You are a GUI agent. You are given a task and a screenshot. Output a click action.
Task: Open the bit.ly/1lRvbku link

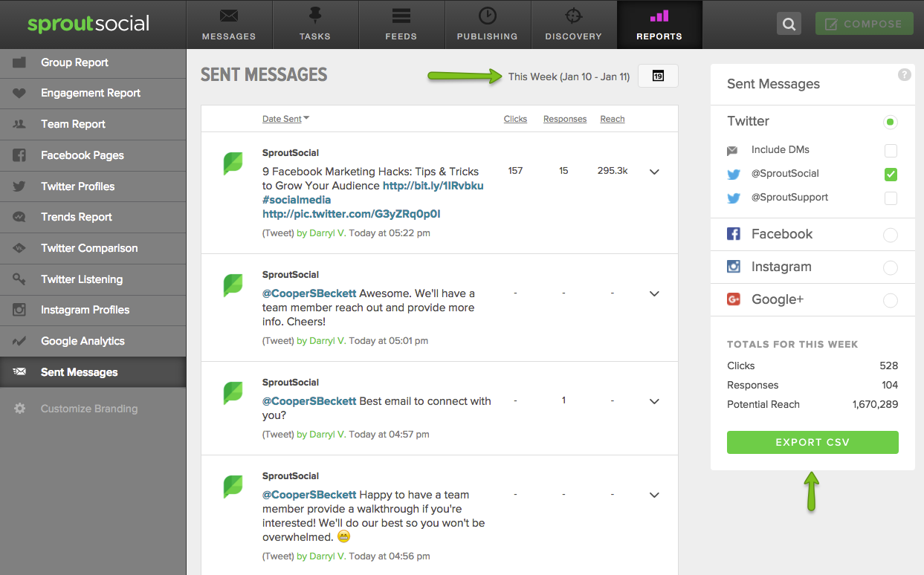point(433,186)
